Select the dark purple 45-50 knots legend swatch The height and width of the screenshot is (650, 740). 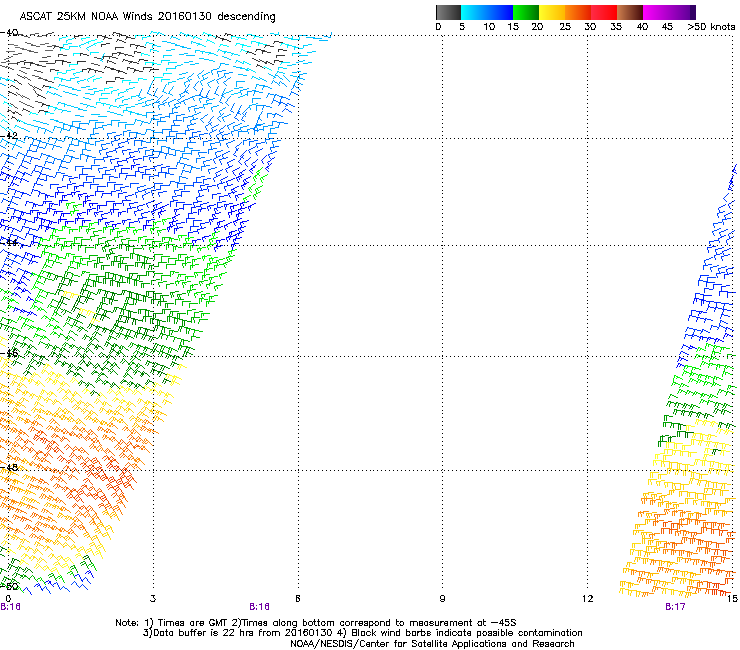(x=682, y=12)
